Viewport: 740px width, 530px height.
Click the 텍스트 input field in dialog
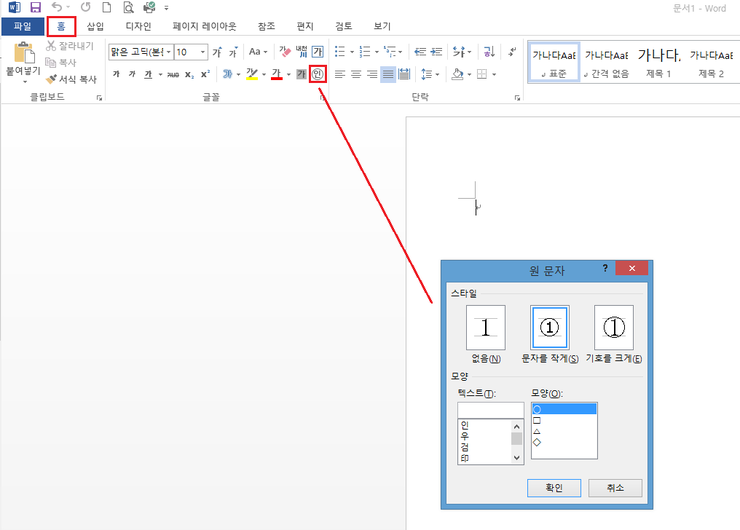coord(490,409)
